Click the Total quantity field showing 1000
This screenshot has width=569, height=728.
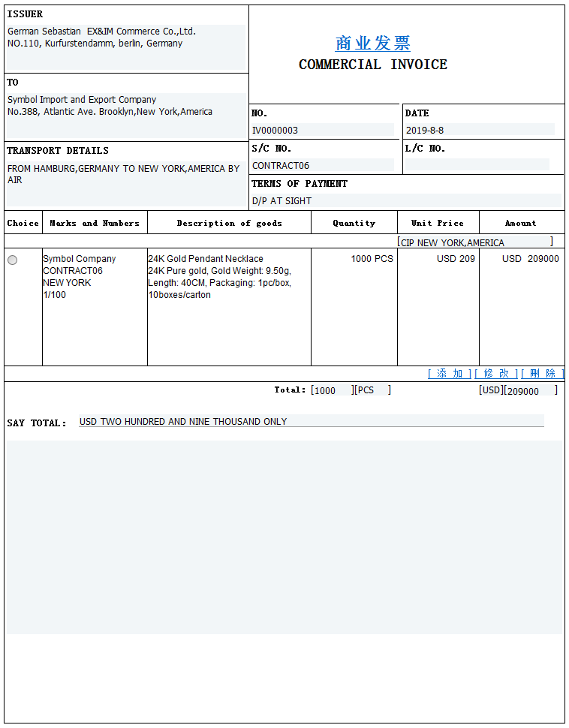pos(332,390)
